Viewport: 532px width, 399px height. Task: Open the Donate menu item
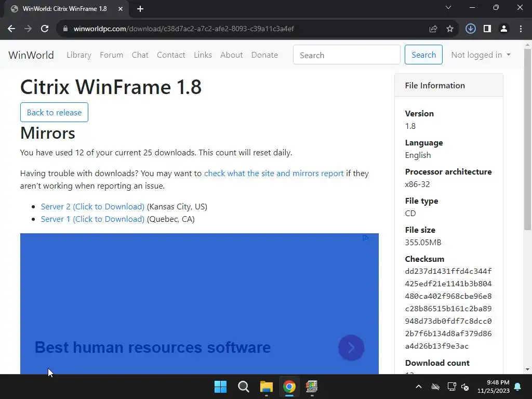coord(264,55)
